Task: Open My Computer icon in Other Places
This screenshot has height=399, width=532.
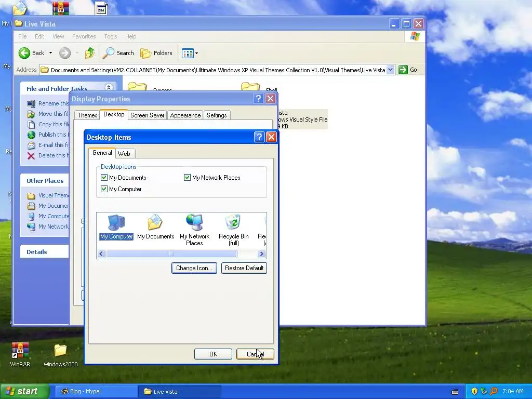Action: click(31, 217)
